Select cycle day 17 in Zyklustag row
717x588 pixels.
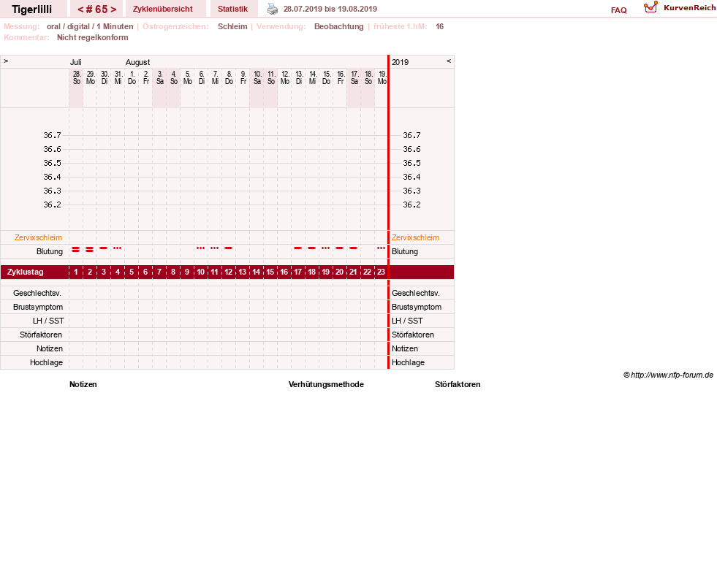(297, 272)
